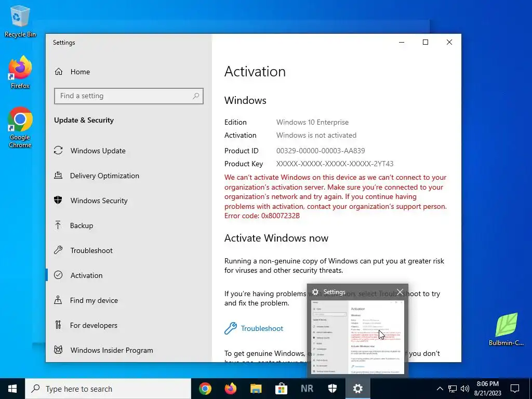Image resolution: width=532 pixels, height=399 pixels.
Task: Click the Activation checkmark icon
Action: tap(58, 275)
